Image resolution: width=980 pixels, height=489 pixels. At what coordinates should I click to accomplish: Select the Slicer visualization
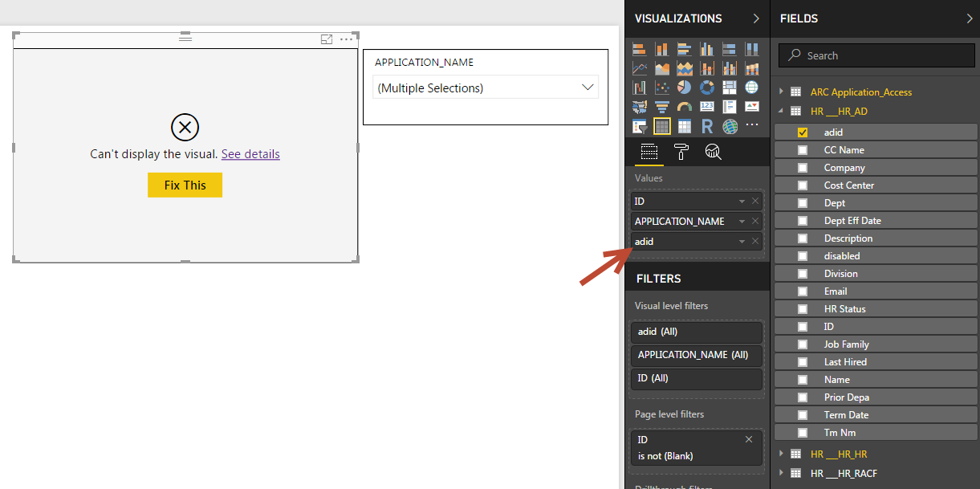coord(640,126)
